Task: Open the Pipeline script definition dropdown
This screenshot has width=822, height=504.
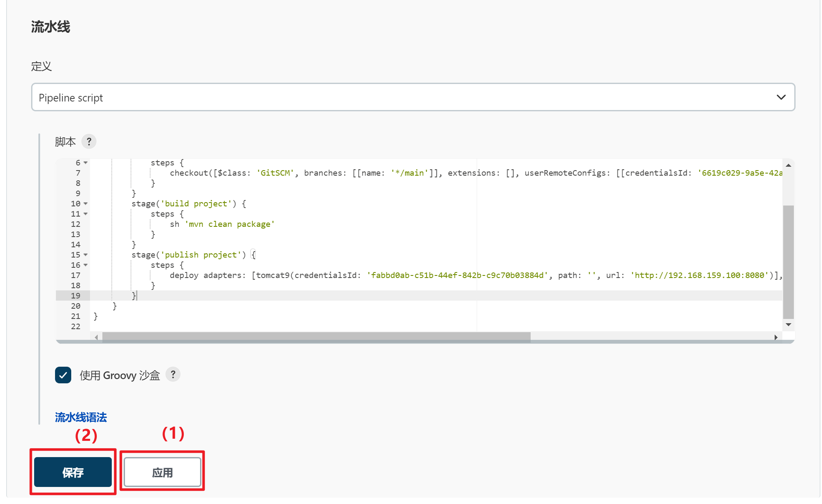Action: (412, 97)
